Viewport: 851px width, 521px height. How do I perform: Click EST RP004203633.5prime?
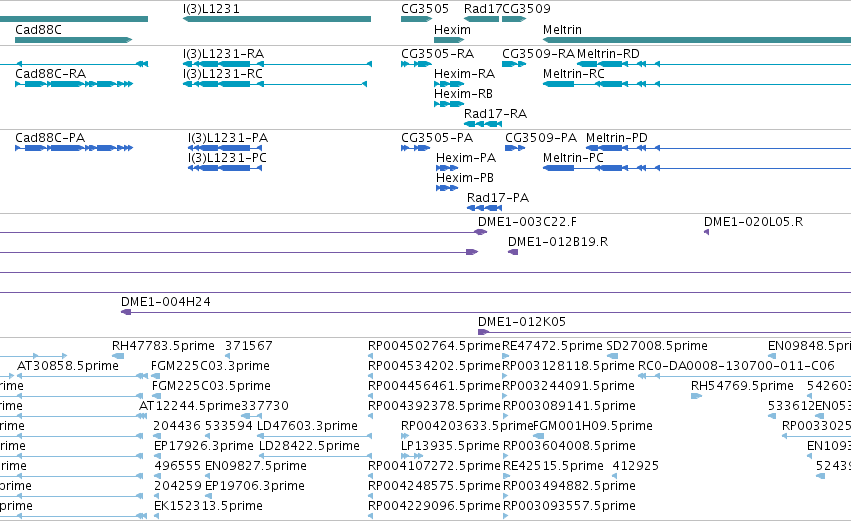(467, 426)
